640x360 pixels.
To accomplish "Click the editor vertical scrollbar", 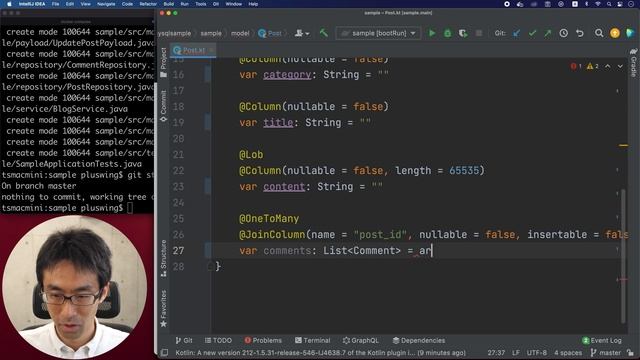I will pyautogui.click(x=623, y=256).
